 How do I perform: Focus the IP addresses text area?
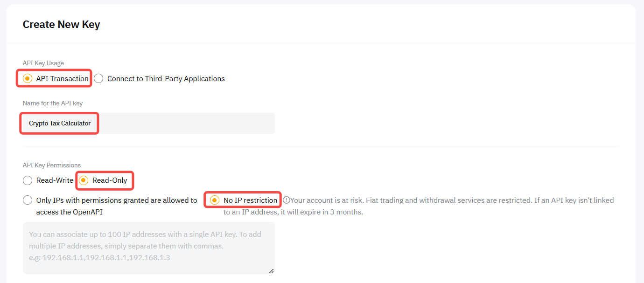tap(148, 247)
